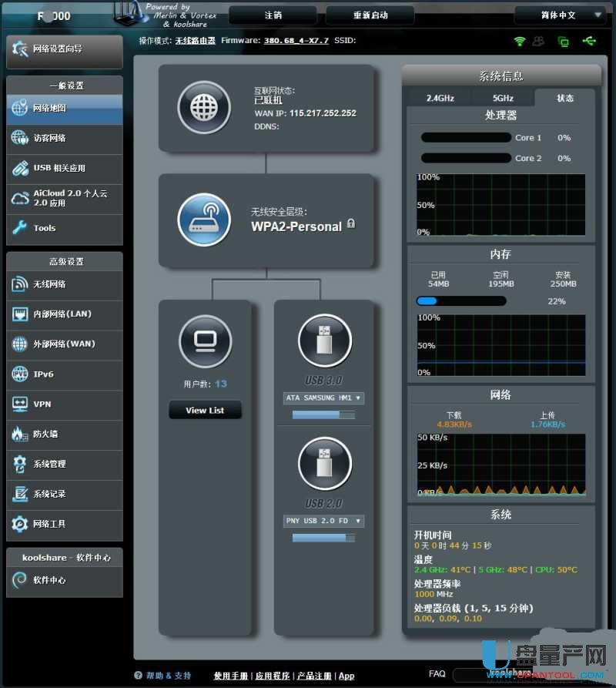Click the View List button
The image size is (616, 688).
(205, 411)
